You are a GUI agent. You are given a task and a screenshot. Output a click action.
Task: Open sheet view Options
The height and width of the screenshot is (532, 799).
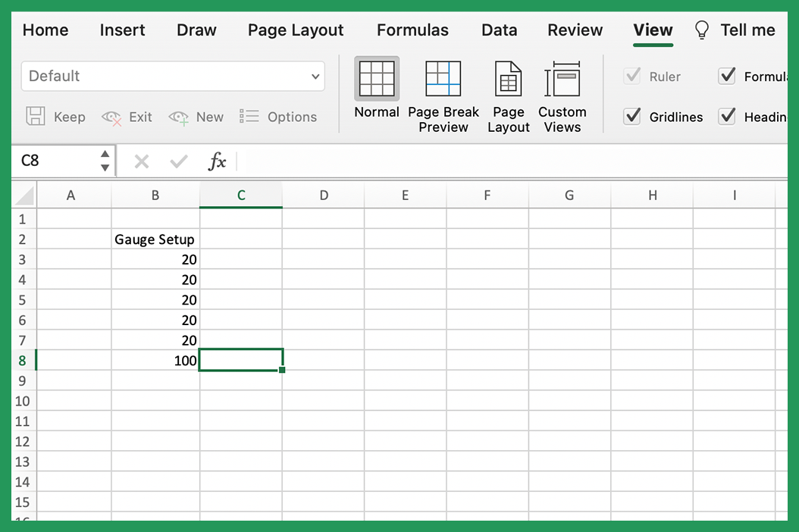point(278,117)
